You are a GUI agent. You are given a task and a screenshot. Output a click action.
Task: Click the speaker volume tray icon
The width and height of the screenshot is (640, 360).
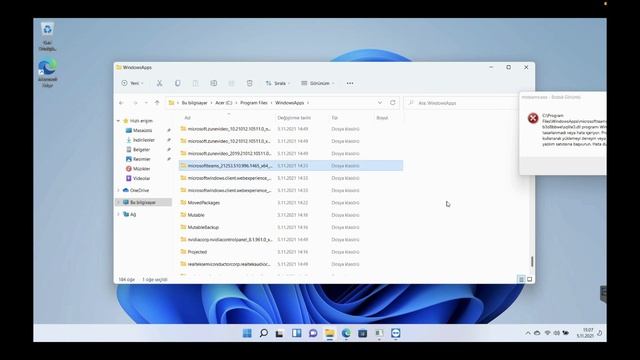pyautogui.click(x=556, y=333)
